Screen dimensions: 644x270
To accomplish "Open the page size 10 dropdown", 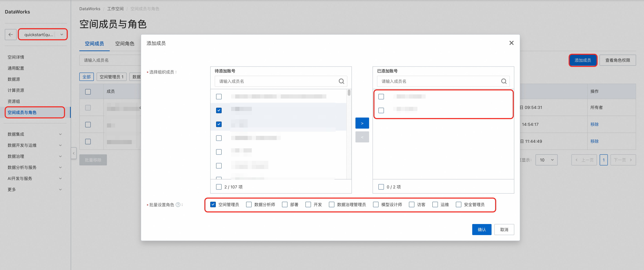I will point(546,160).
